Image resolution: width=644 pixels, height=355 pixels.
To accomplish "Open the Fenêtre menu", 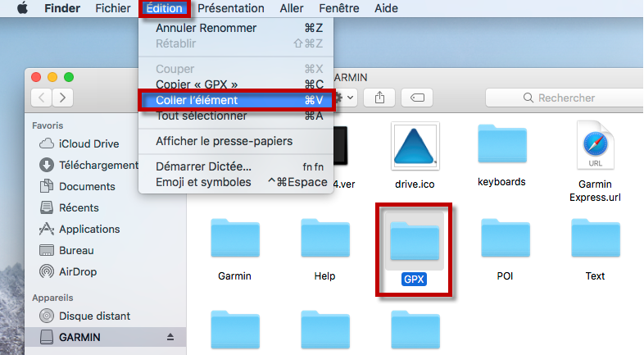I will pos(339,8).
